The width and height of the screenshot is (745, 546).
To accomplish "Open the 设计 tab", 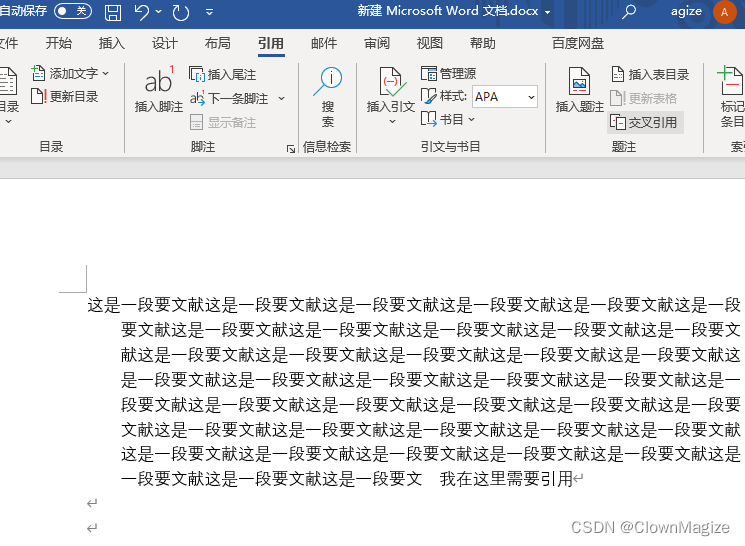I will click(x=164, y=43).
